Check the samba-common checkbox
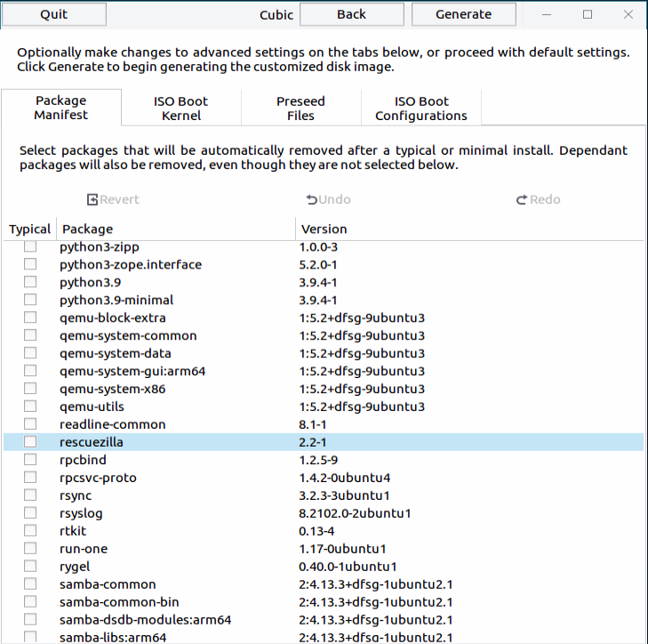The height and width of the screenshot is (644, 648). click(x=30, y=584)
